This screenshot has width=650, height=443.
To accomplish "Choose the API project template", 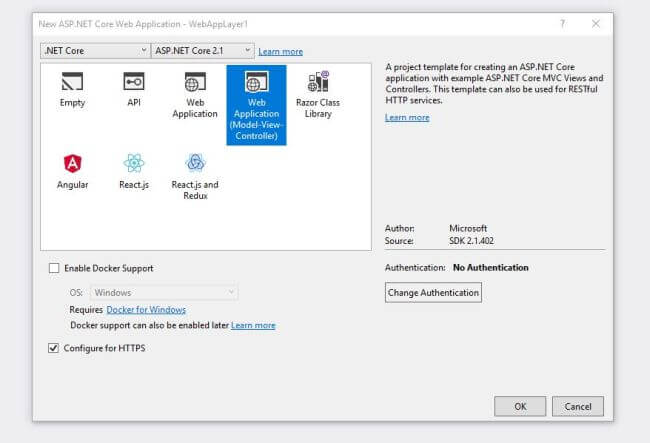I will 133,90.
